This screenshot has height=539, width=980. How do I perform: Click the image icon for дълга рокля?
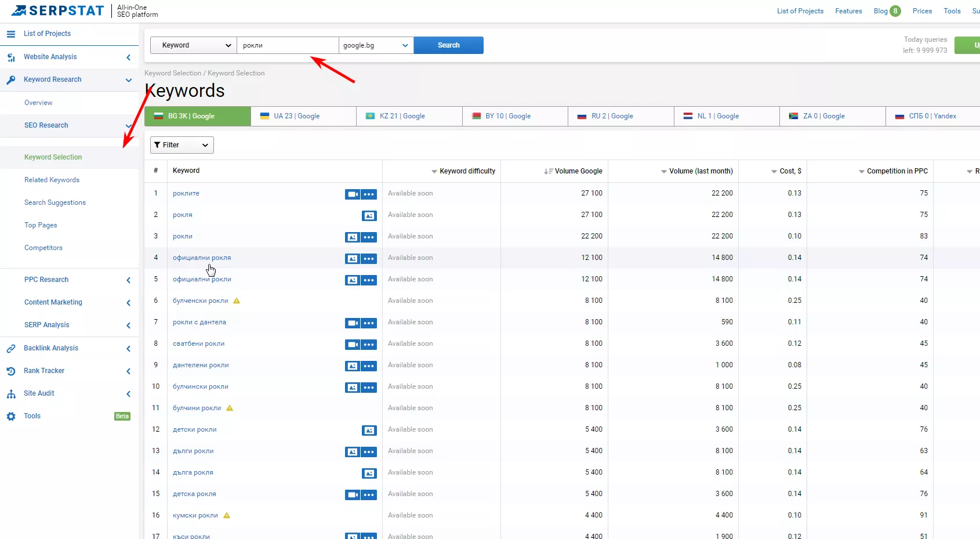369,473
